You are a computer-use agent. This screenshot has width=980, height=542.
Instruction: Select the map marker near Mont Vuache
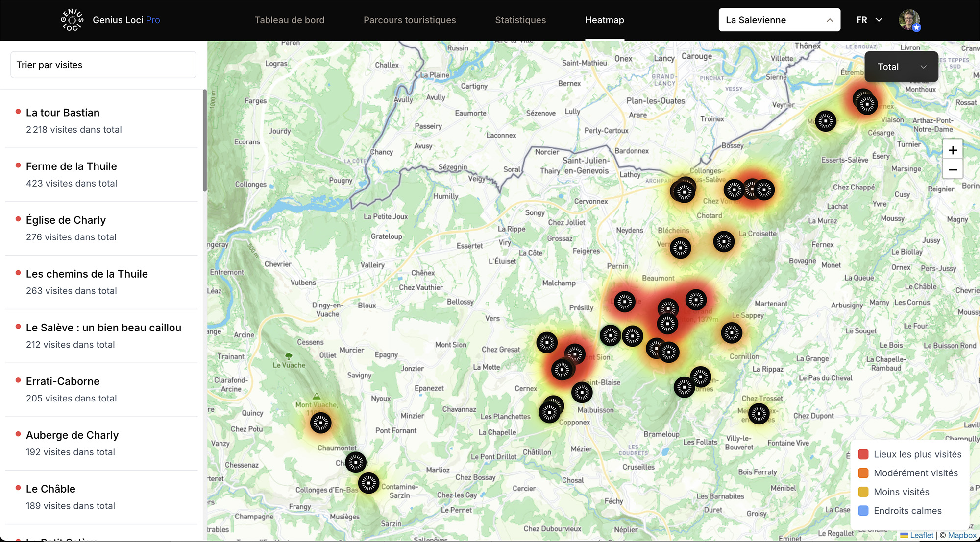(x=321, y=423)
